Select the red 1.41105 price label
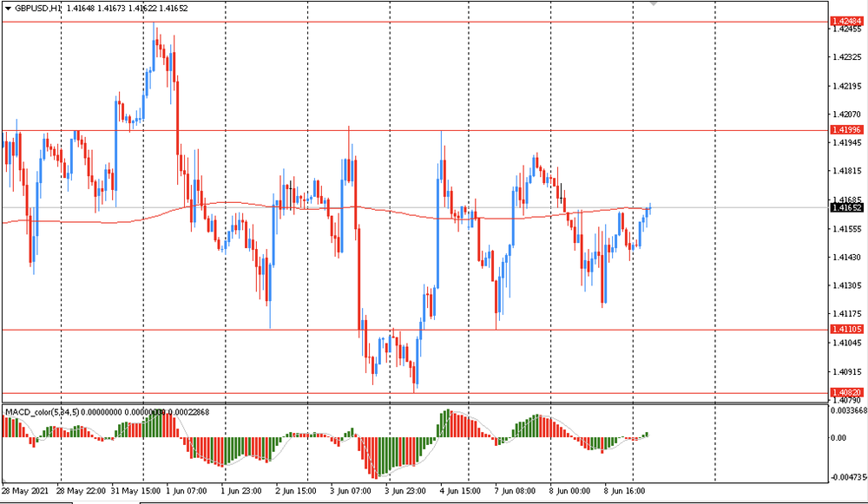 pyautogui.click(x=845, y=330)
